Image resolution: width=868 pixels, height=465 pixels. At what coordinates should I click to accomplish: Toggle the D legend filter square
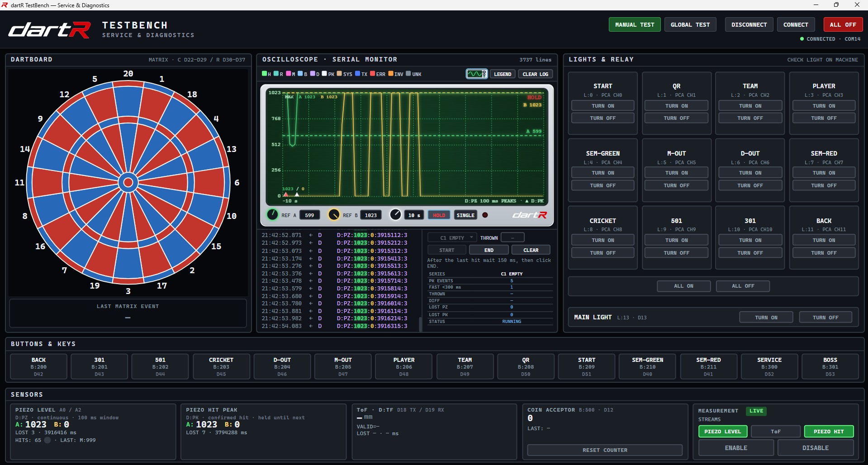312,74
